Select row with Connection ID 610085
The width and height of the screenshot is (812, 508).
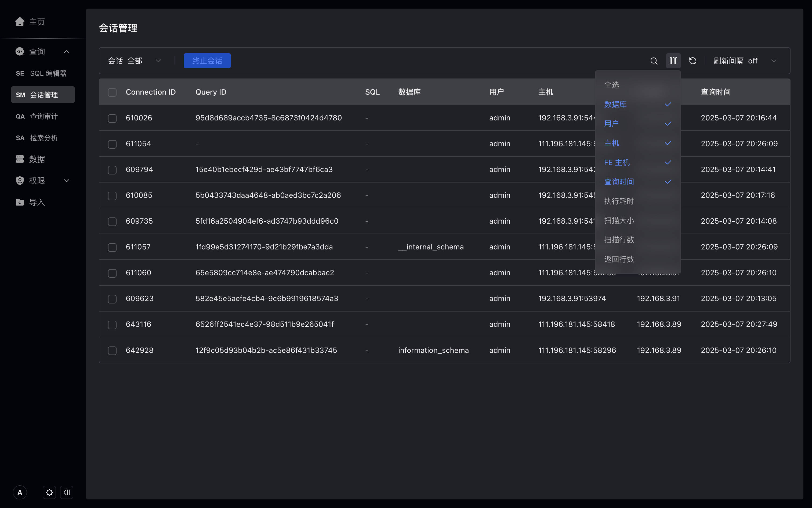pyautogui.click(x=112, y=196)
